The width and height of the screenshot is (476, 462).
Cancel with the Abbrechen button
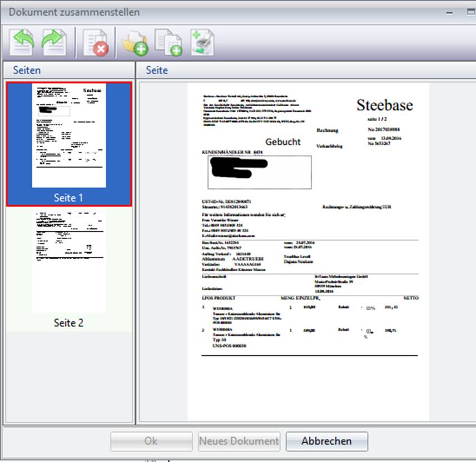326,441
